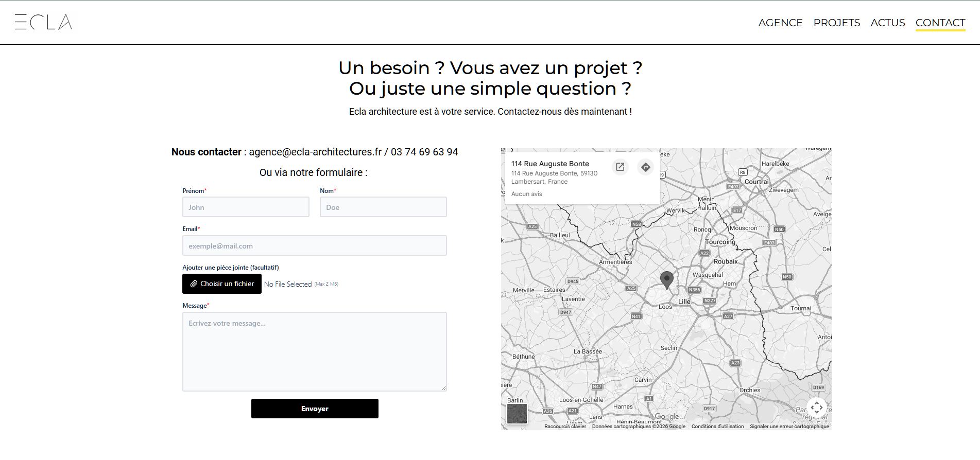The width and height of the screenshot is (980, 460).
Task: Switch to satellite view thumbnail
Action: pos(517,413)
